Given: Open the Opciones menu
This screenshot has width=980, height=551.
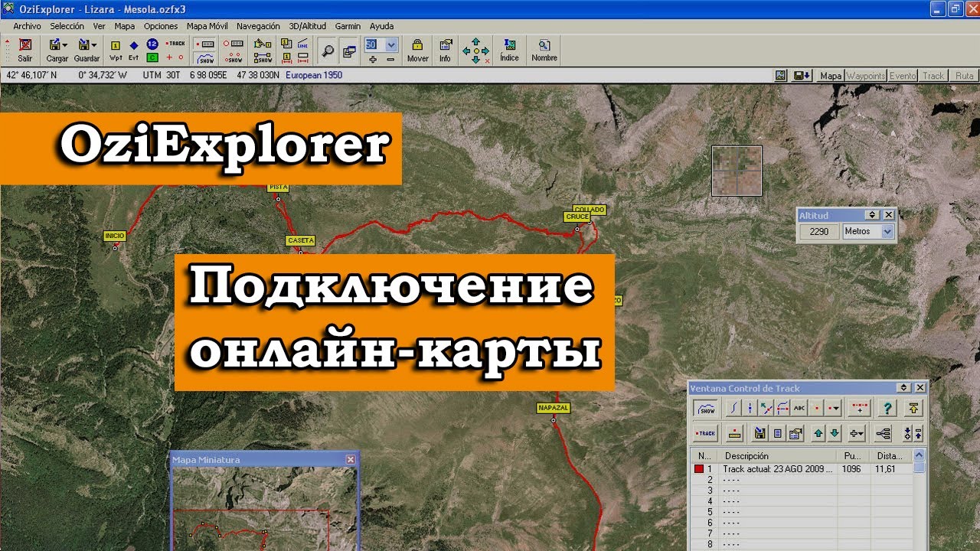Looking at the screenshot, I should (x=161, y=26).
